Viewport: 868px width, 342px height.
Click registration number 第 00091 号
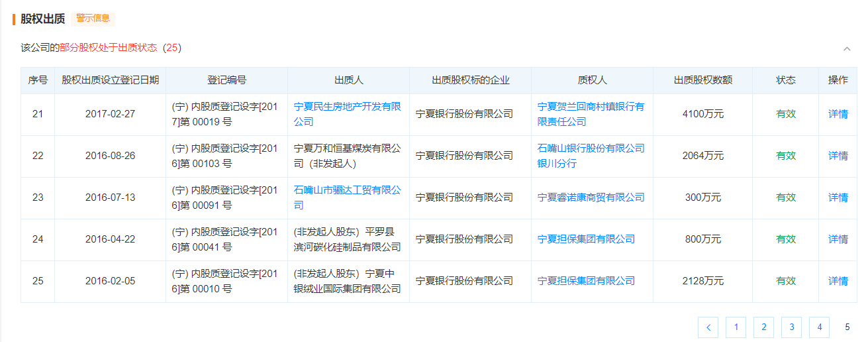coord(206,205)
